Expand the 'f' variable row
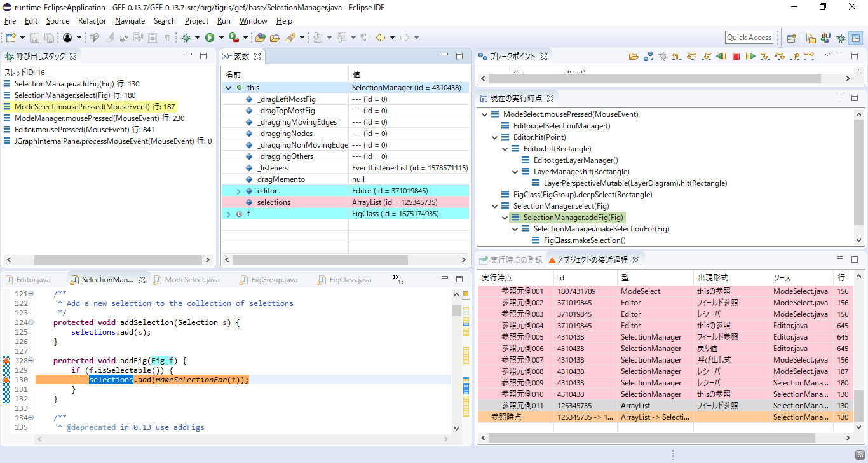Image resolution: width=868 pixels, height=463 pixels. (228, 214)
